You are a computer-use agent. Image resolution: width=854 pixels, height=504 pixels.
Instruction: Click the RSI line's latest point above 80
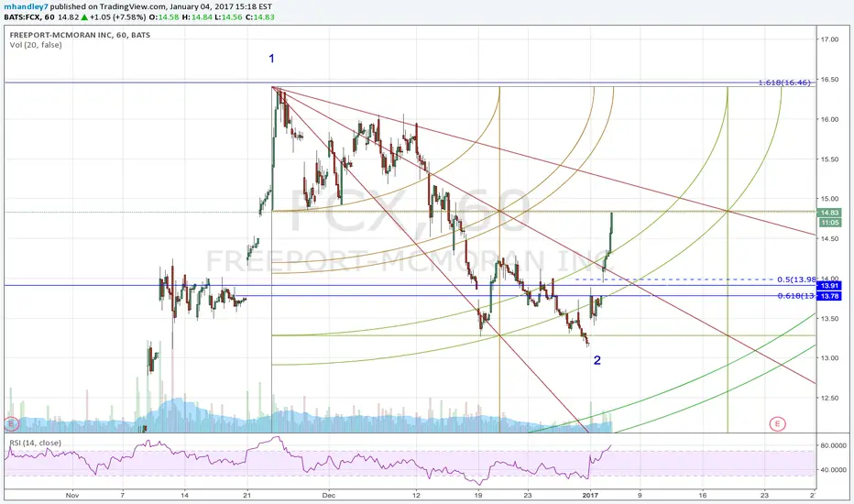pyautogui.click(x=610, y=445)
